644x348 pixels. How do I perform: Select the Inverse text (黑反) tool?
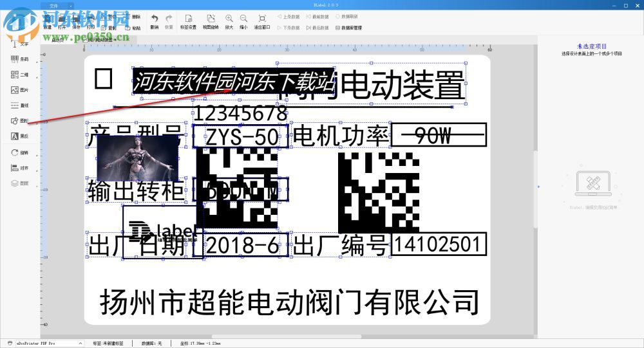(x=19, y=136)
